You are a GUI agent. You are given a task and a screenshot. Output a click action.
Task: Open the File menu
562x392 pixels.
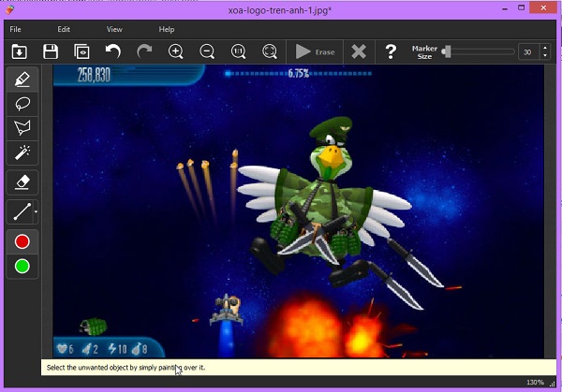pyautogui.click(x=15, y=29)
